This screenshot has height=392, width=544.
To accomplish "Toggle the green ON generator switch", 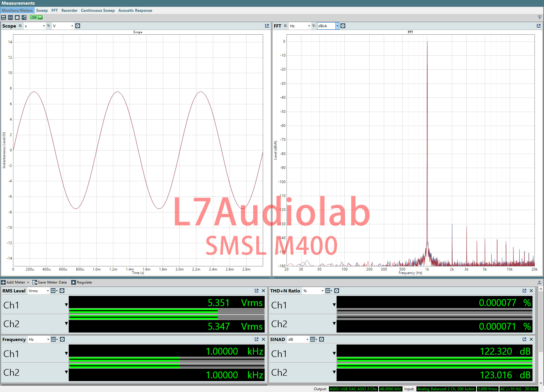I will pyautogui.click(x=36, y=17).
